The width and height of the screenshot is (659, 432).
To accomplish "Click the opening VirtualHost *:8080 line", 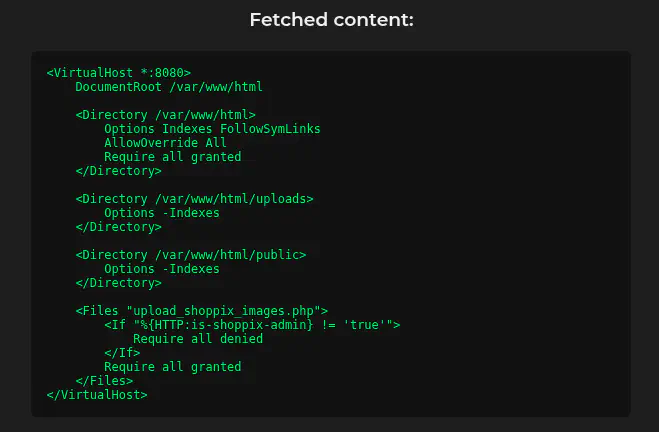I will pyautogui.click(x=118, y=73).
